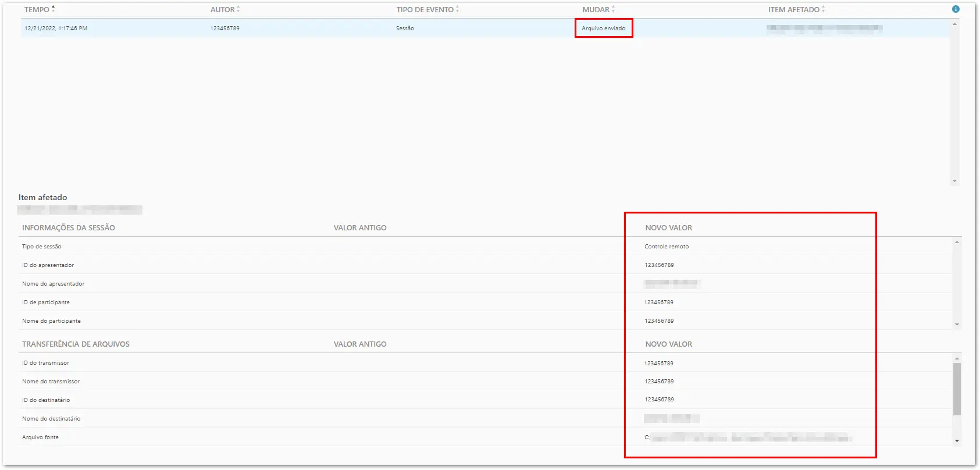Sort by TIPO DE EVENTO column header
980x470 pixels.
pos(427,9)
